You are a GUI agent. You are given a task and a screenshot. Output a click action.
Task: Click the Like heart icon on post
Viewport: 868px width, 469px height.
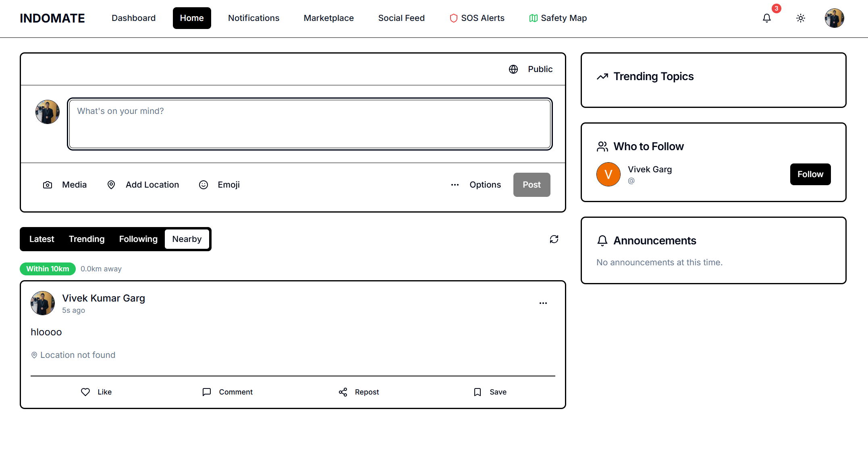(85, 392)
